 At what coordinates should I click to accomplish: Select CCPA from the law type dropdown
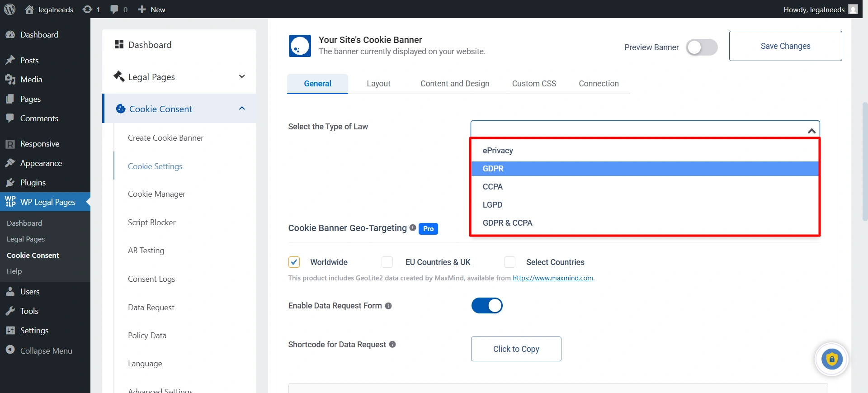coord(493,187)
